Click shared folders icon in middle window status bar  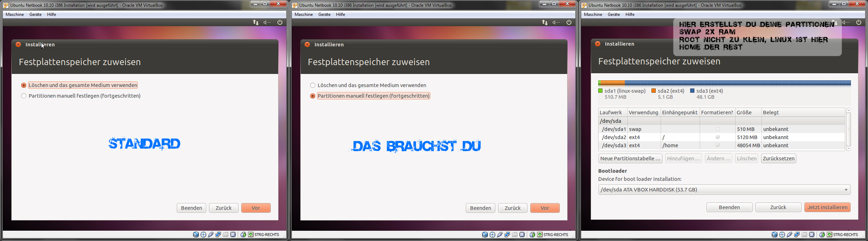point(514,235)
